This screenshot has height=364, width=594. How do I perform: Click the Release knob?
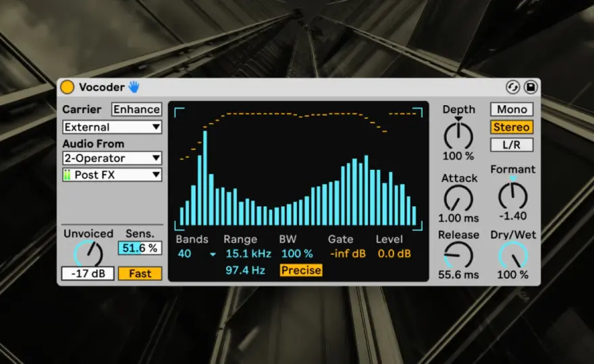pyautogui.click(x=458, y=255)
